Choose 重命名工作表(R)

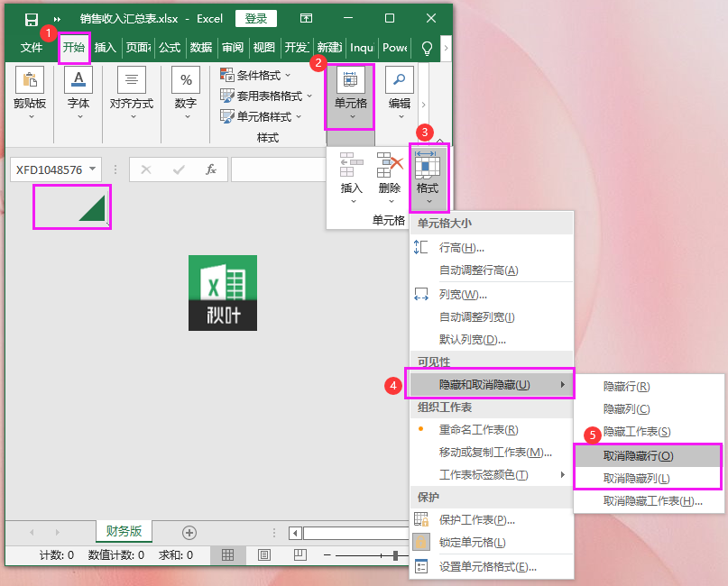[x=492, y=430]
